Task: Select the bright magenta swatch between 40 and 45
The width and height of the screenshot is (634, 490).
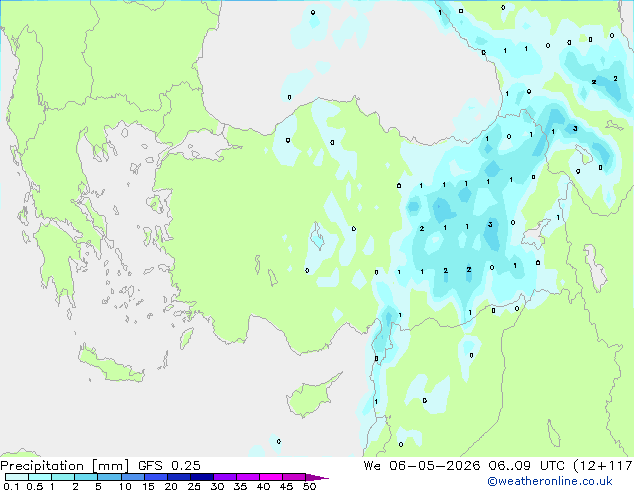Action: [271, 477]
